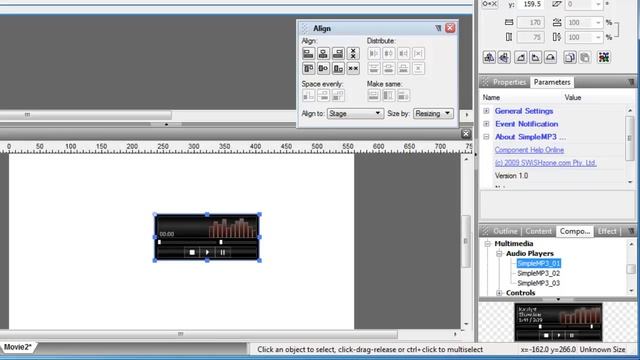The image size is (640, 360).
Task: Click the first flip icon in transform row
Action: (x=489, y=57)
